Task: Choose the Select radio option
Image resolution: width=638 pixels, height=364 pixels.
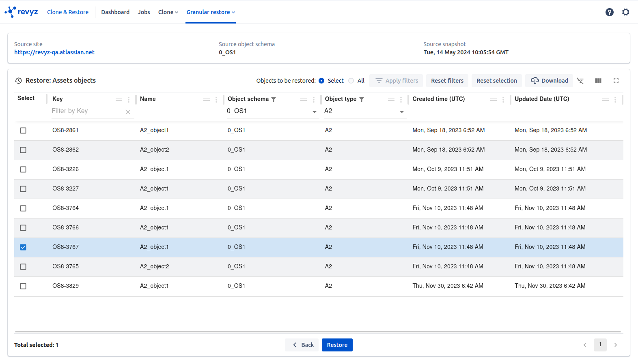Action: click(321, 81)
